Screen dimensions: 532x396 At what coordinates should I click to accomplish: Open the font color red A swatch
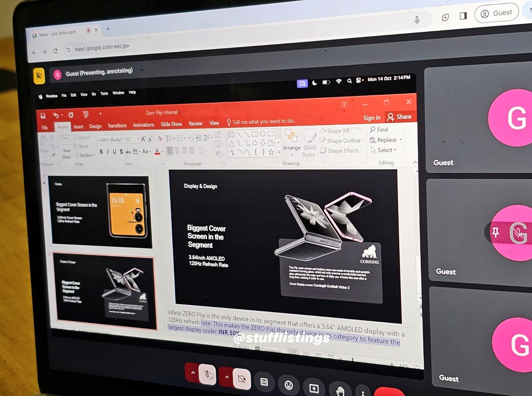[158, 152]
